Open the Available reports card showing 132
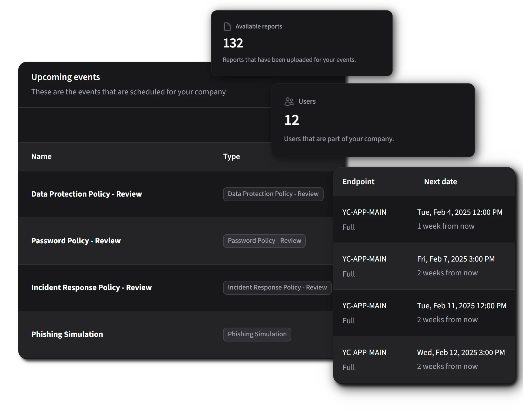The width and height of the screenshot is (523, 420). (301, 43)
